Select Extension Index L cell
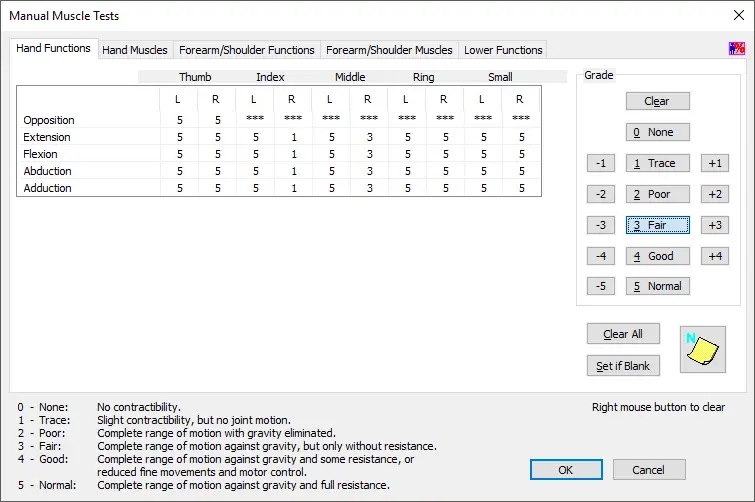Viewport: 755px width, 502px height. pyautogui.click(x=256, y=137)
